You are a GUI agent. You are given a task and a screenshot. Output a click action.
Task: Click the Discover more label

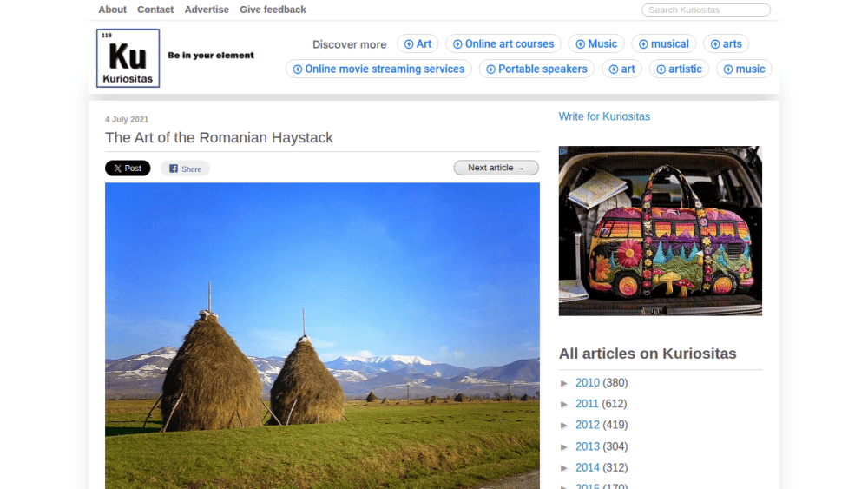[349, 44]
